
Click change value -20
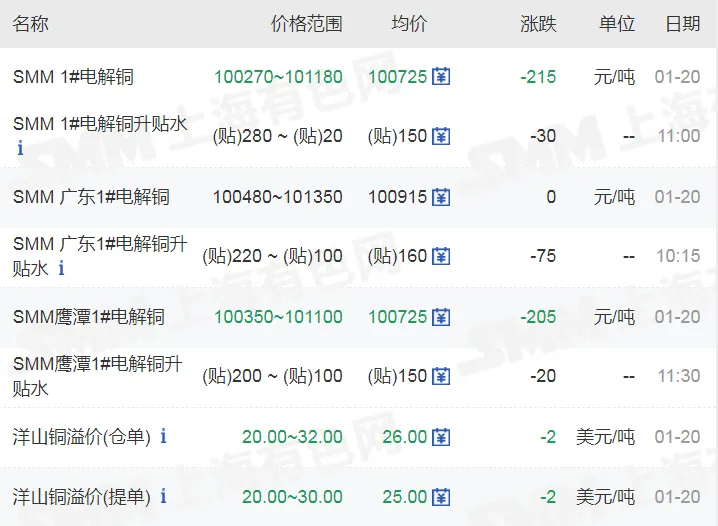(x=543, y=376)
